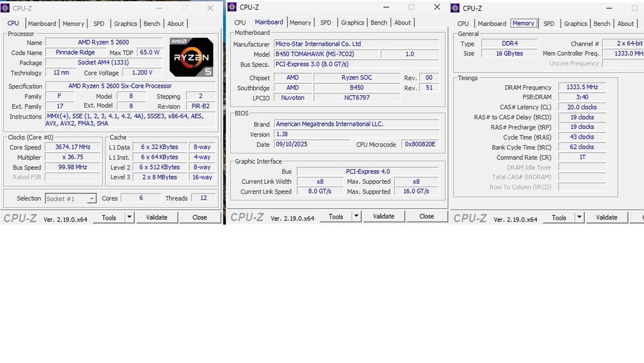Click Tools button in CPU window

109,217
